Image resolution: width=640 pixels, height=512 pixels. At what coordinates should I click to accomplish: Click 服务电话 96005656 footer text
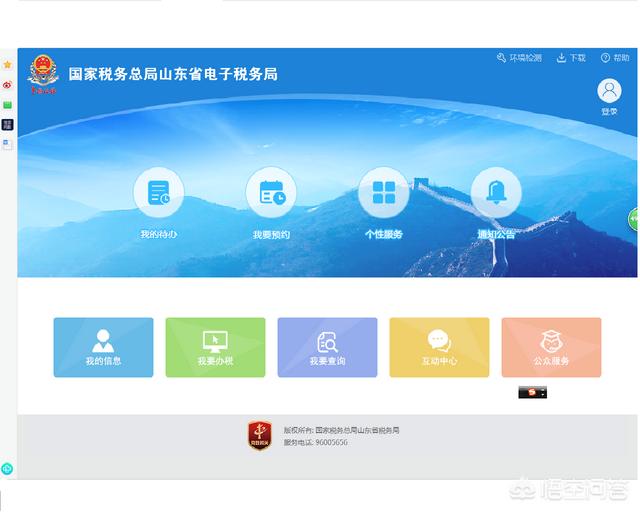[x=316, y=443]
